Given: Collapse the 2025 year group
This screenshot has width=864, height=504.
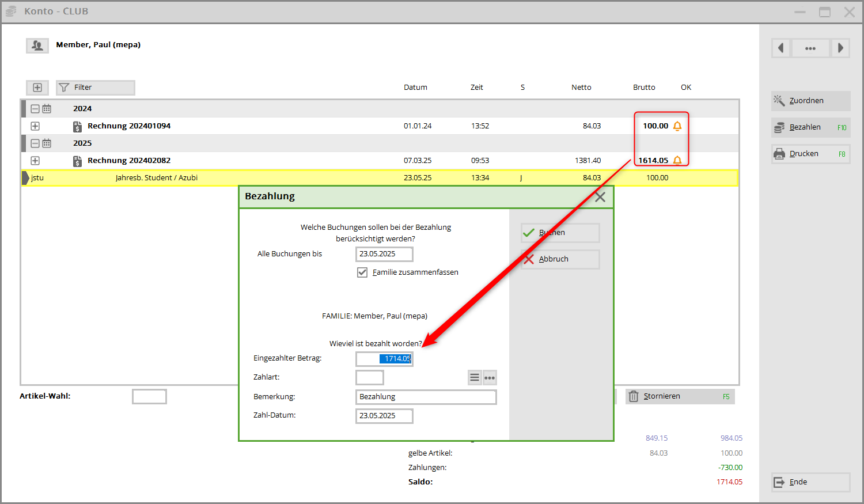Looking at the screenshot, I should [x=35, y=143].
